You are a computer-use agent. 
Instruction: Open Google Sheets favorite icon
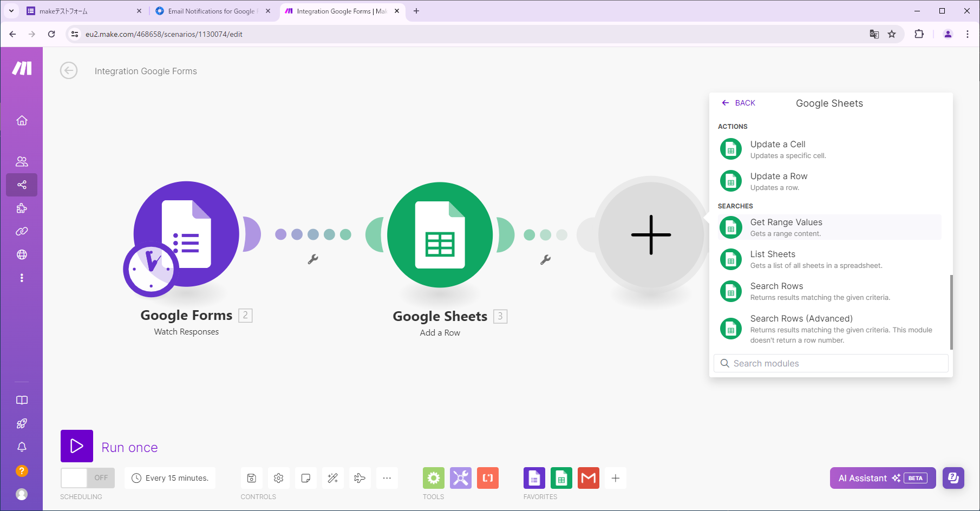coord(561,478)
